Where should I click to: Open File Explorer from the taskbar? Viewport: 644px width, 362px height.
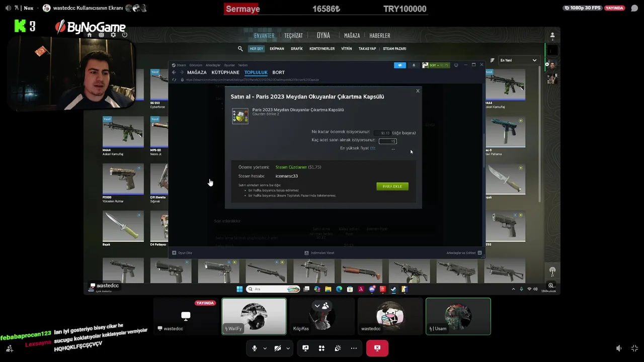[328, 289]
